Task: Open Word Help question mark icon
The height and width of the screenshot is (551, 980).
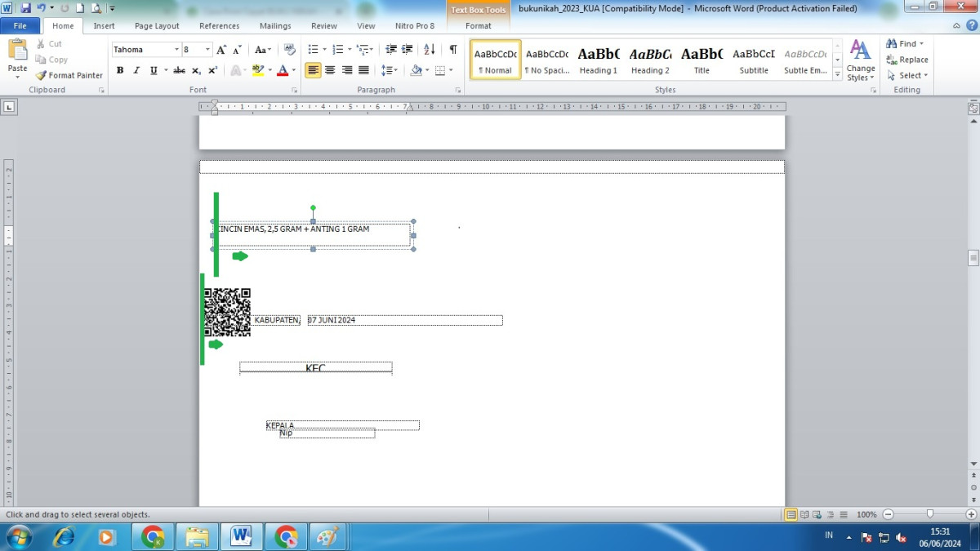Action: pyautogui.click(x=970, y=26)
